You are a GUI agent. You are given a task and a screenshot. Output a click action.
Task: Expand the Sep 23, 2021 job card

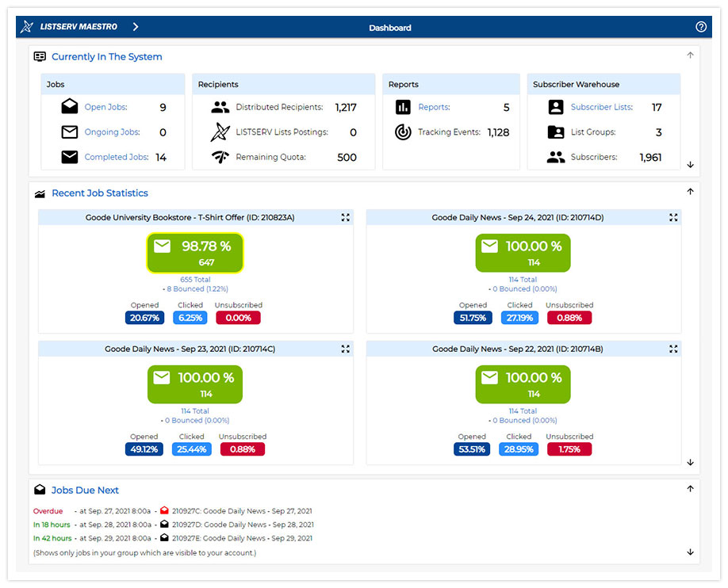tap(346, 349)
